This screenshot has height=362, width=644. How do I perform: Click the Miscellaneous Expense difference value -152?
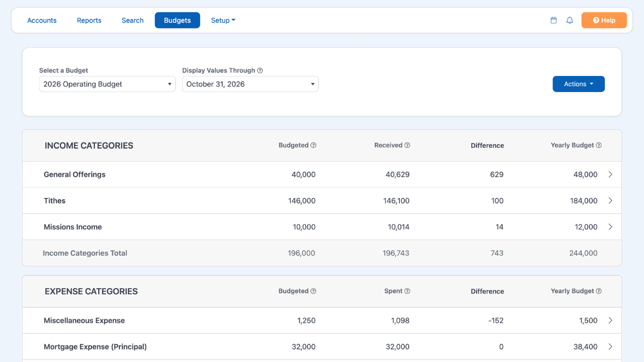pos(496,320)
